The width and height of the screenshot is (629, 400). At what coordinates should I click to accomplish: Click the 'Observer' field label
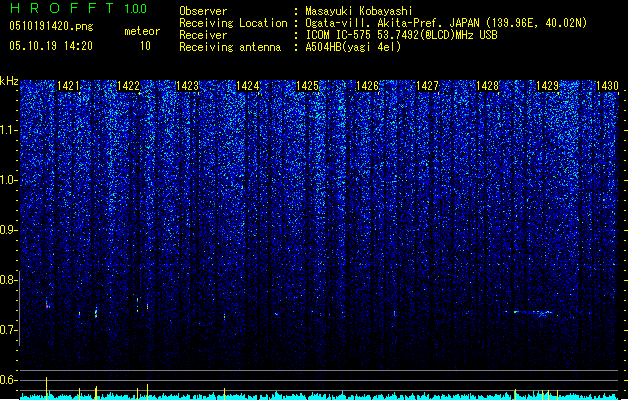[x=203, y=11]
